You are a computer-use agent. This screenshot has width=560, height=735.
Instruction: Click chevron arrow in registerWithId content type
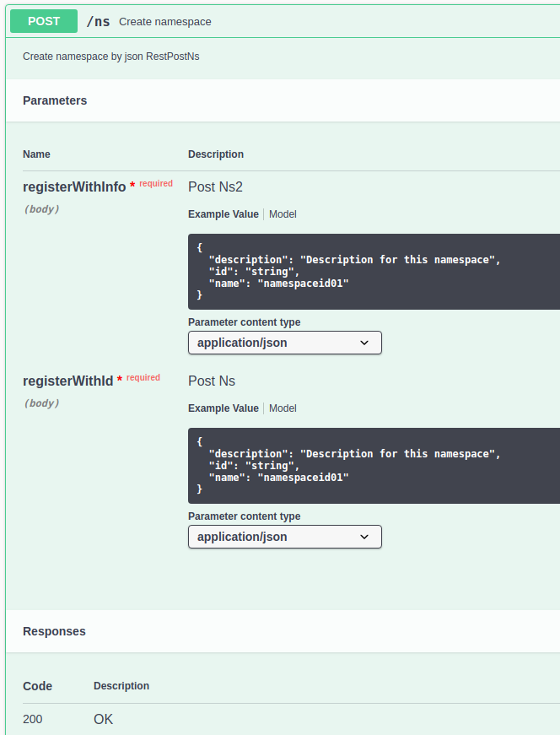tap(364, 537)
